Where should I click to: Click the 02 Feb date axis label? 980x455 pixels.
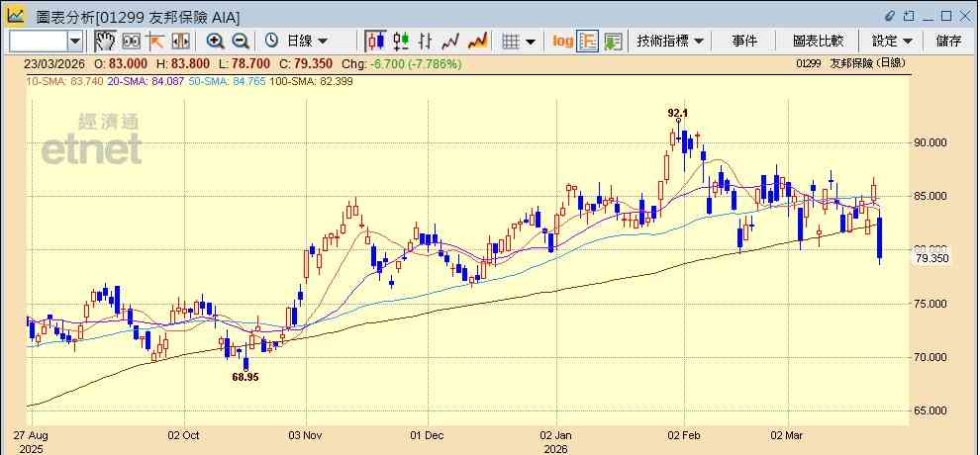(x=684, y=435)
